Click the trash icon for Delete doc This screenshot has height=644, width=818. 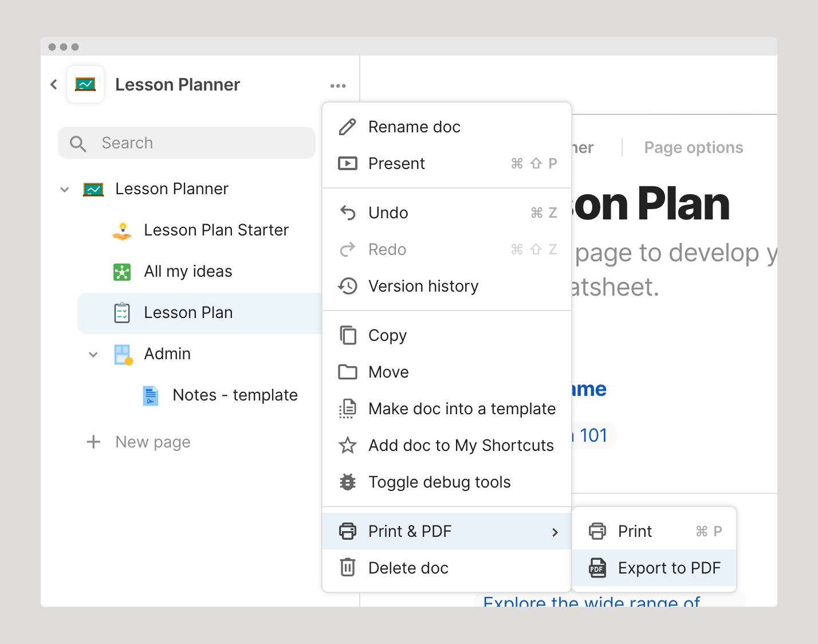tap(348, 567)
